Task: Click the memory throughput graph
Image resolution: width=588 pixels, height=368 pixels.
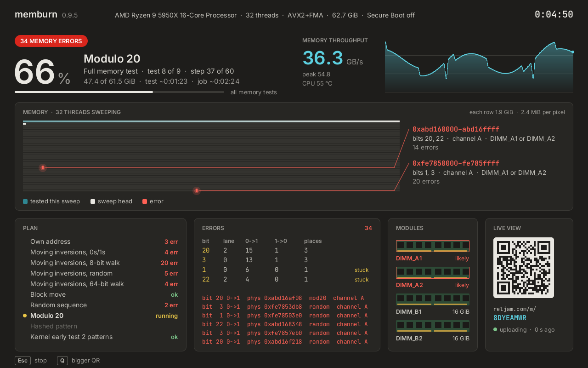Action: (479, 64)
